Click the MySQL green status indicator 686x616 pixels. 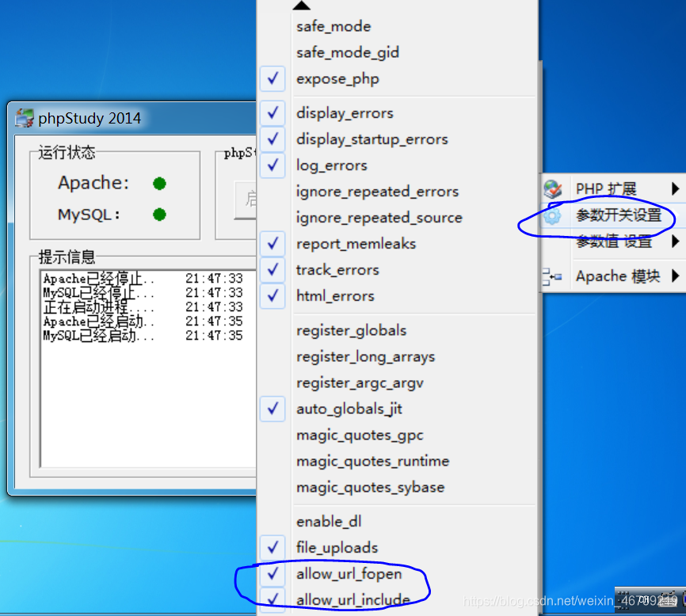pyautogui.click(x=160, y=215)
